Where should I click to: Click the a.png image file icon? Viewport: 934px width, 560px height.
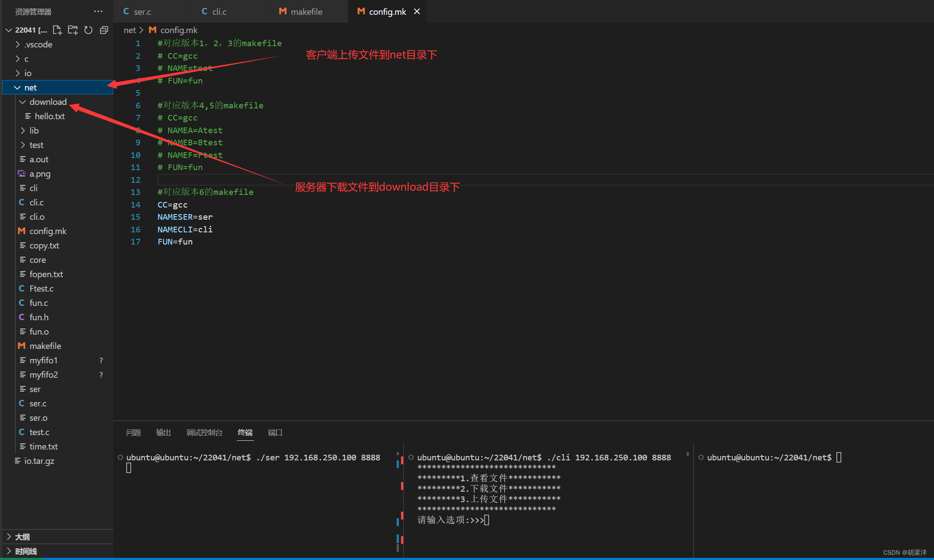pyautogui.click(x=22, y=174)
